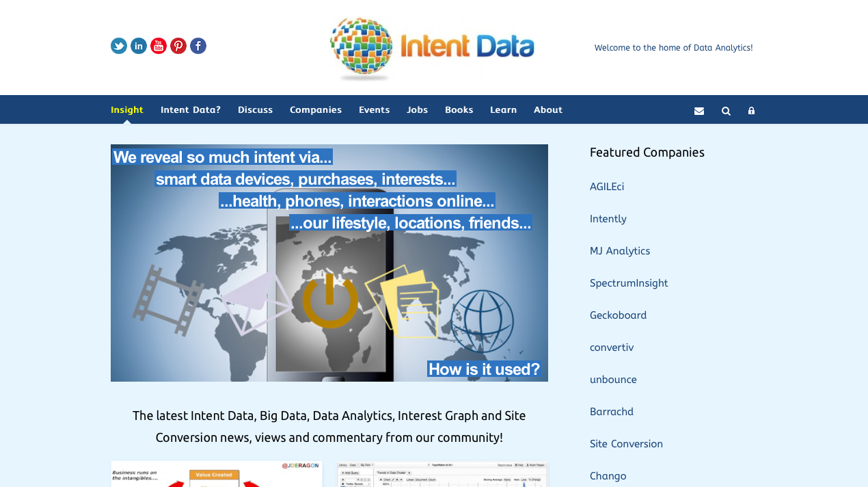Select the Insight menu item
The height and width of the screenshot is (487, 868).
tap(127, 109)
